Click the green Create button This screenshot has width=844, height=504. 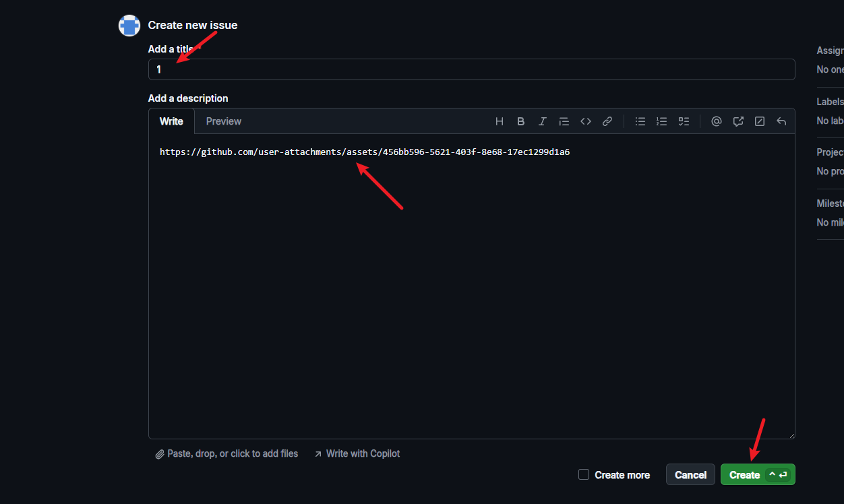[758, 474]
